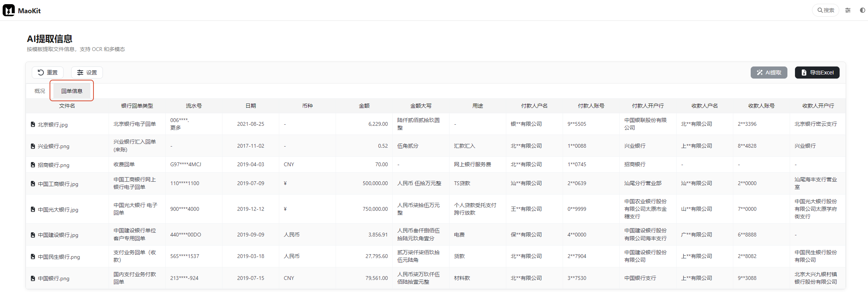Select payer name 王**有限公司
This screenshot has height=292, width=868.
click(526, 209)
